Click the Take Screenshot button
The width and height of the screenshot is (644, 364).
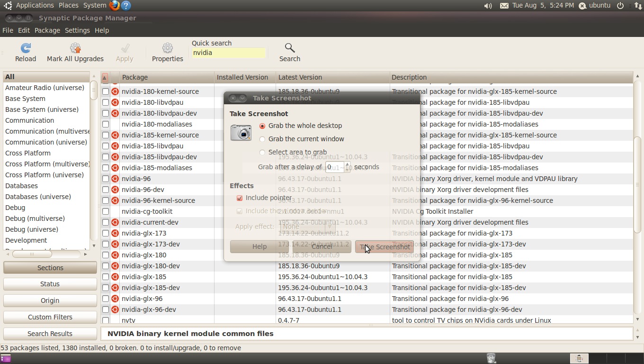click(x=384, y=246)
